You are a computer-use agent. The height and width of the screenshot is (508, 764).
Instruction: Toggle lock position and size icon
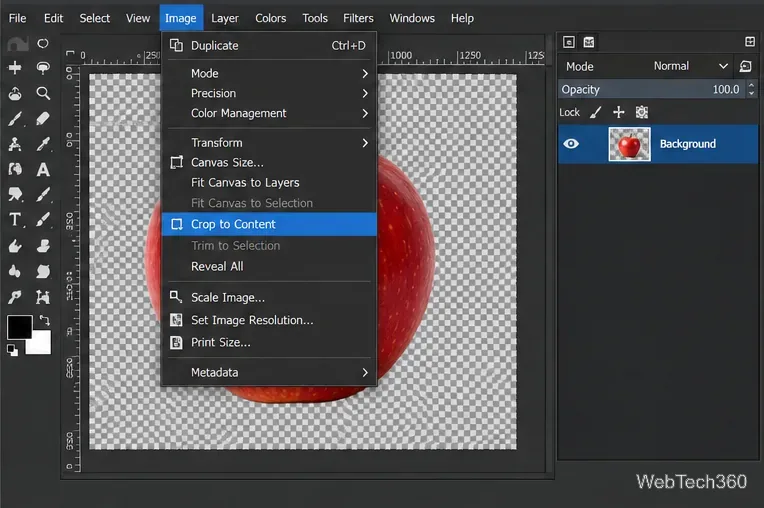click(x=619, y=113)
